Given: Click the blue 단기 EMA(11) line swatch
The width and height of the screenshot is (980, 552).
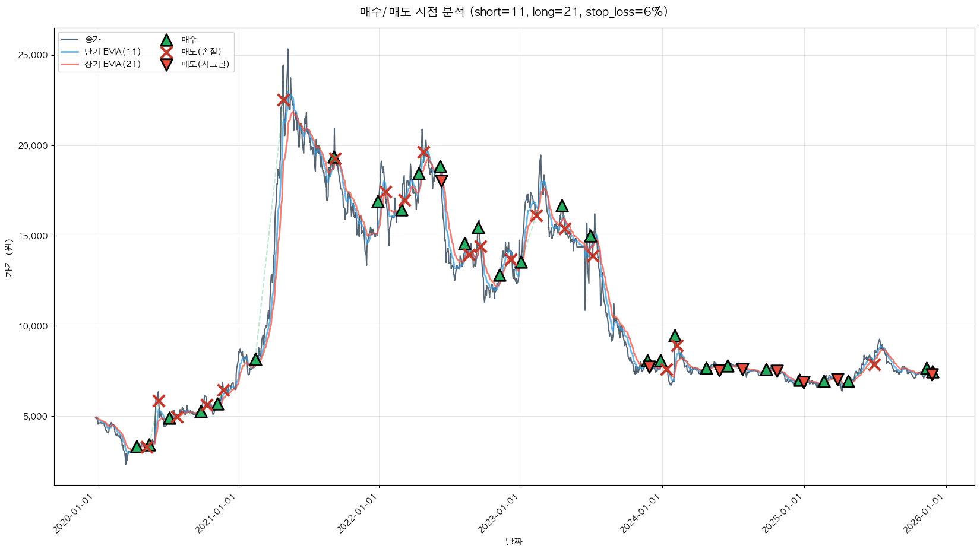Looking at the screenshot, I should pos(70,52).
